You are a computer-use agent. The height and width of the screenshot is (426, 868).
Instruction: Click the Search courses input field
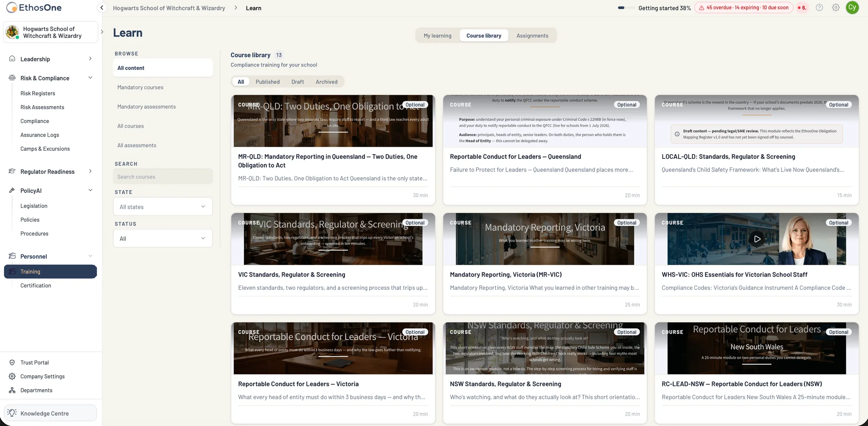click(163, 177)
